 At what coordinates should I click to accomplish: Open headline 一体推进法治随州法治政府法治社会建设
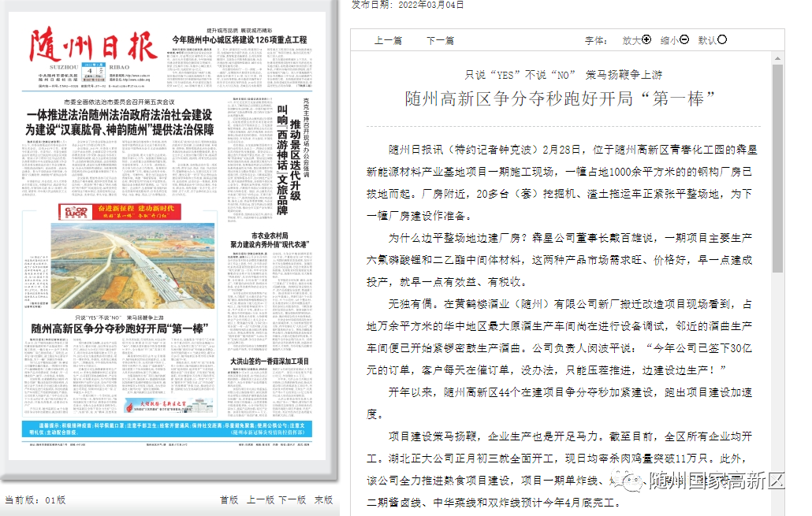point(120,115)
